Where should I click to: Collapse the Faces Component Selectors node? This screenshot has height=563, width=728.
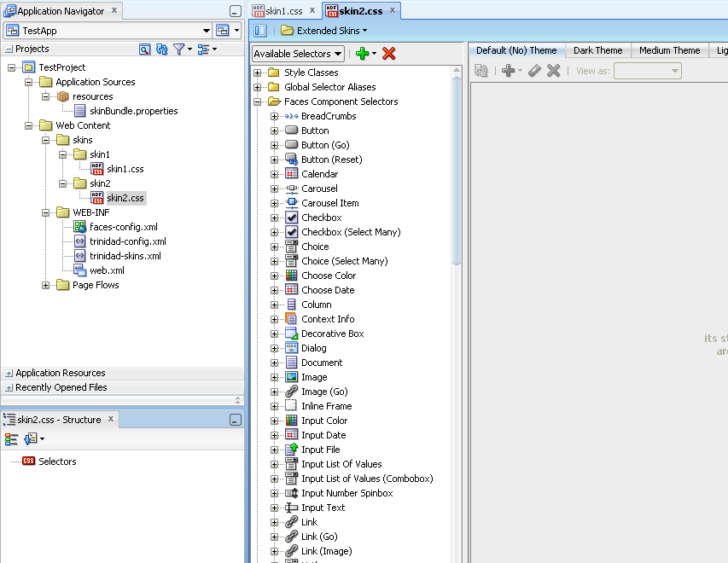click(258, 101)
